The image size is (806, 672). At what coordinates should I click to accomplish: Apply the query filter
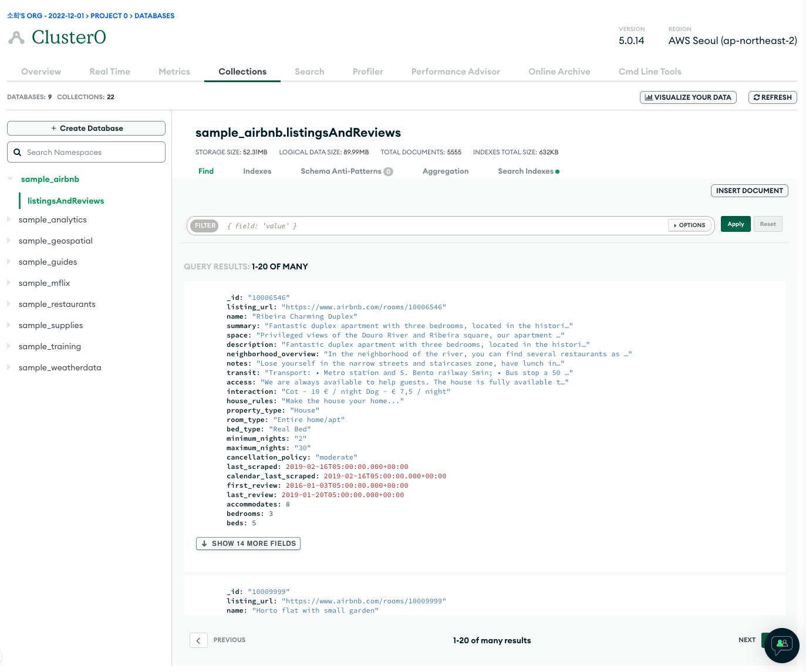736,224
